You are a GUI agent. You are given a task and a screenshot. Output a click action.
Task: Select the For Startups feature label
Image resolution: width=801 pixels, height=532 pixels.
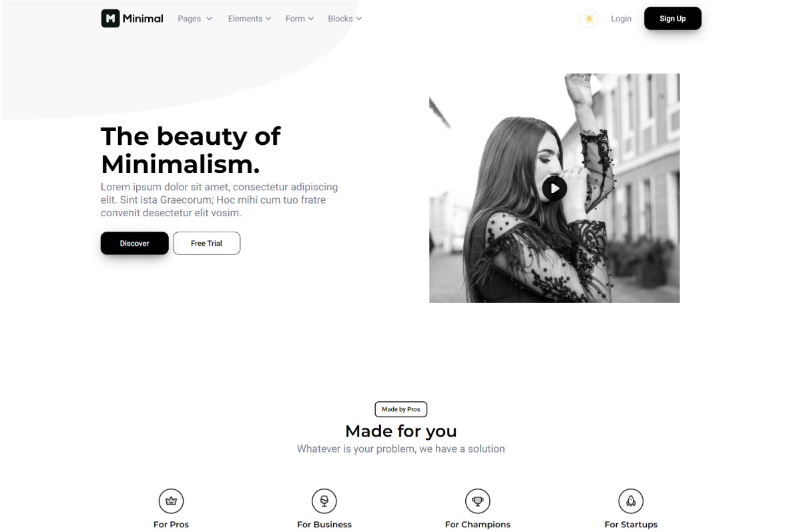(631, 525)
